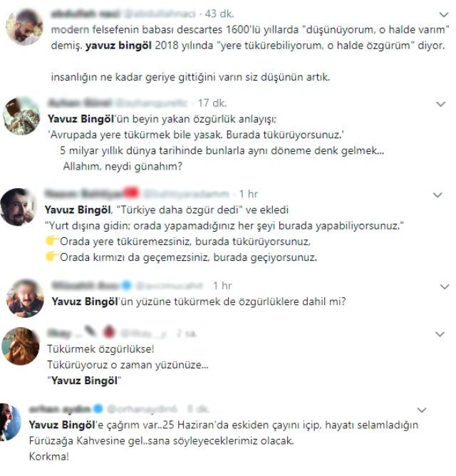The image size is (456, 476).
Task: Click the pointing hand emoji before 'Orada yere'
Action: [x=52, y=241]
